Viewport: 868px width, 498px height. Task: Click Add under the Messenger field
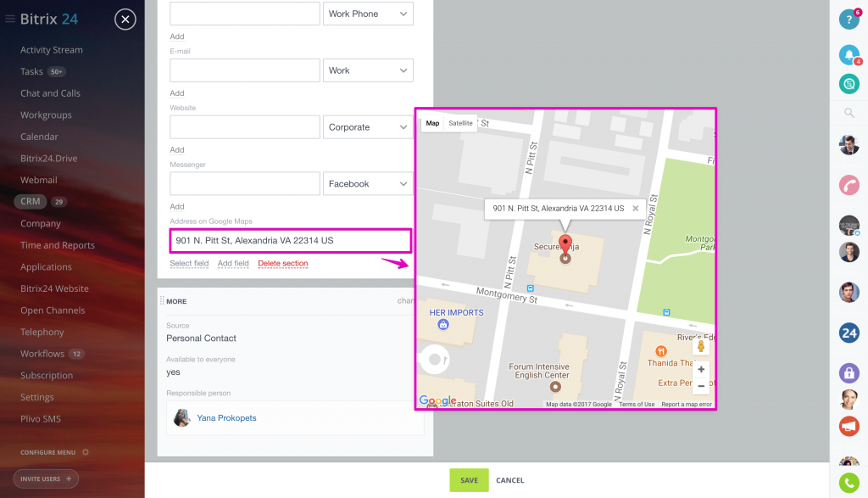point(177,207)
